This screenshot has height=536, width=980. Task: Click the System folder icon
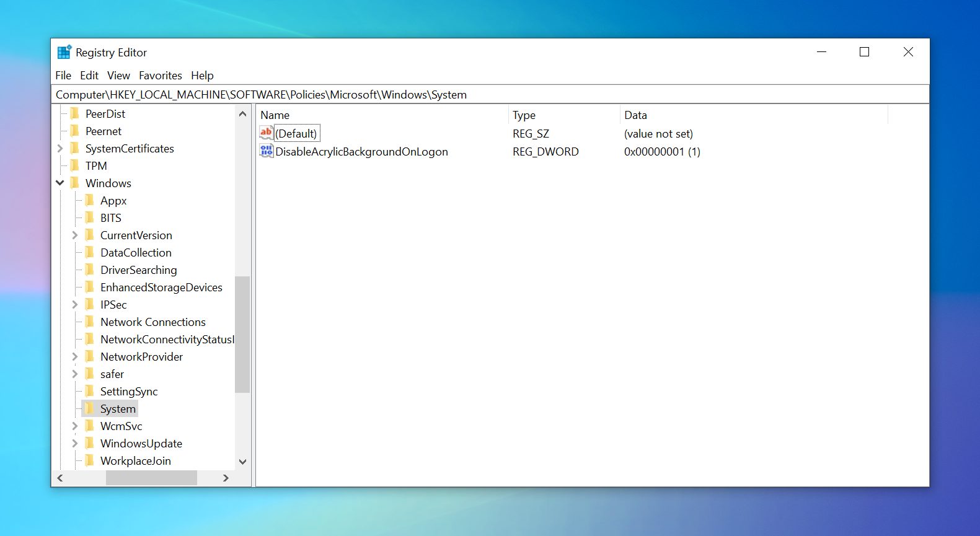click(x=90, y=408)
